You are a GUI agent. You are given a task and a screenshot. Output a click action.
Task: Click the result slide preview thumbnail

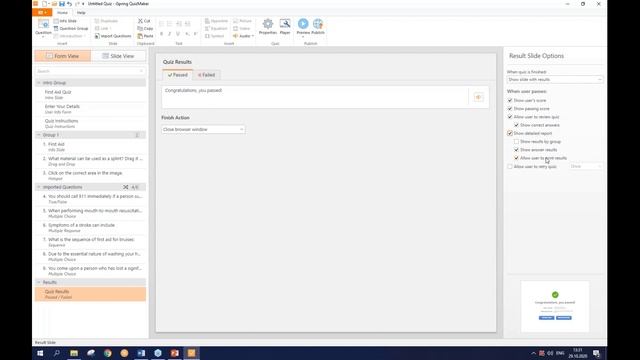pos(555,306)
